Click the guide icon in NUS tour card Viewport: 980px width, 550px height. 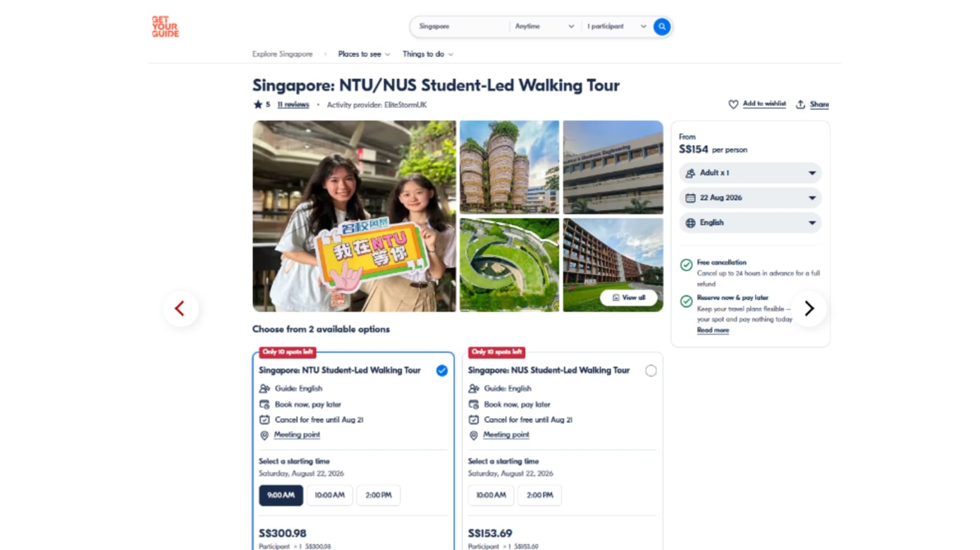474,389
